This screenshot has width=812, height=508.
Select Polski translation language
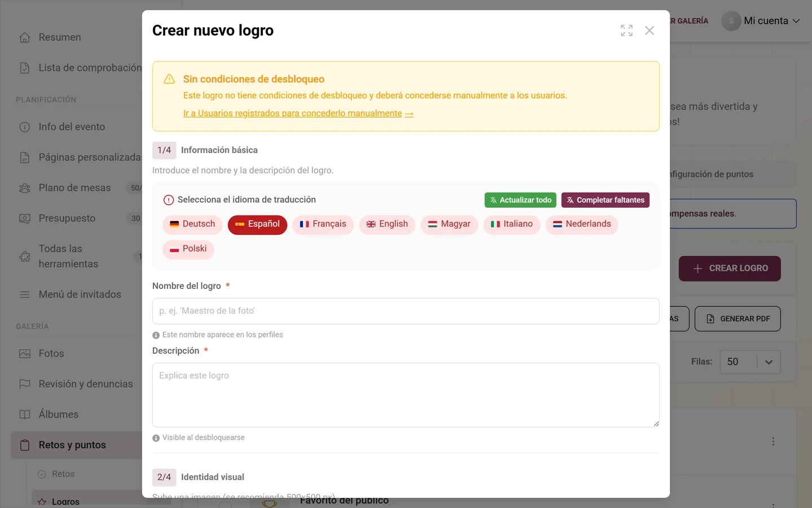188,249
